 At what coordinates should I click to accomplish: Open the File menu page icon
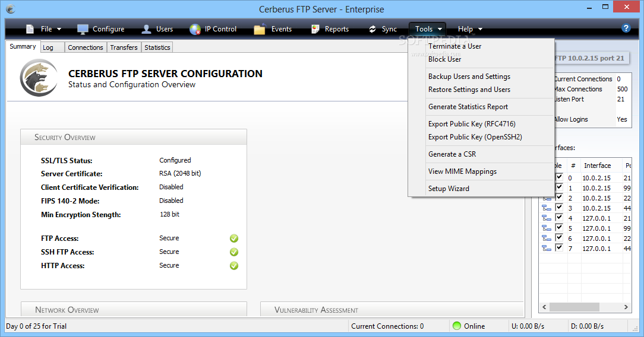30,29
